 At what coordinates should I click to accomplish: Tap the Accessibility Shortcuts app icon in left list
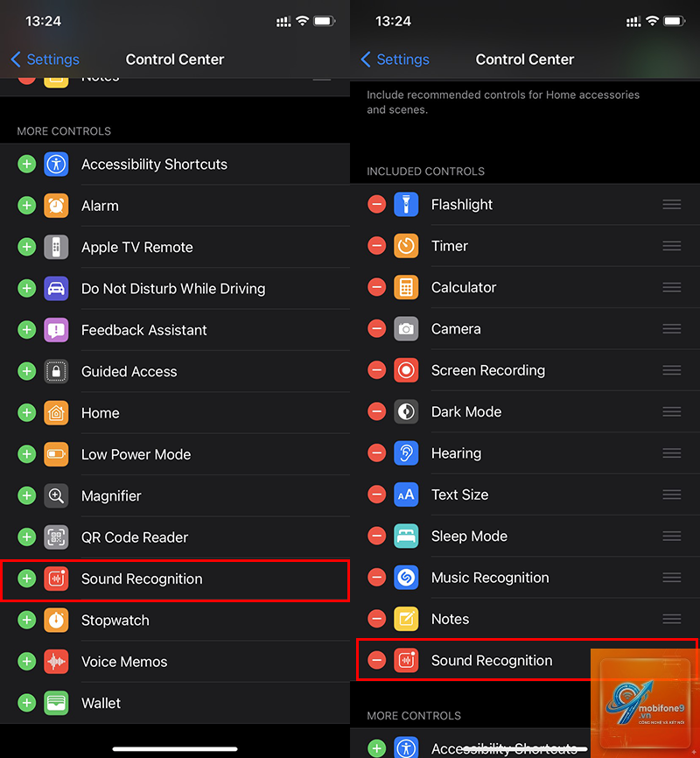coord(56,165)
